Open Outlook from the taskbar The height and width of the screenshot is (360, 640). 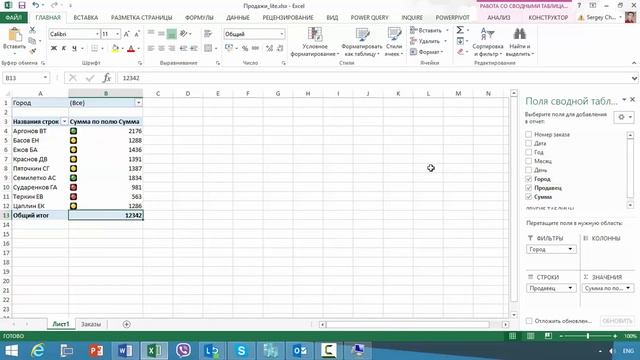click(x=300, y=351)
